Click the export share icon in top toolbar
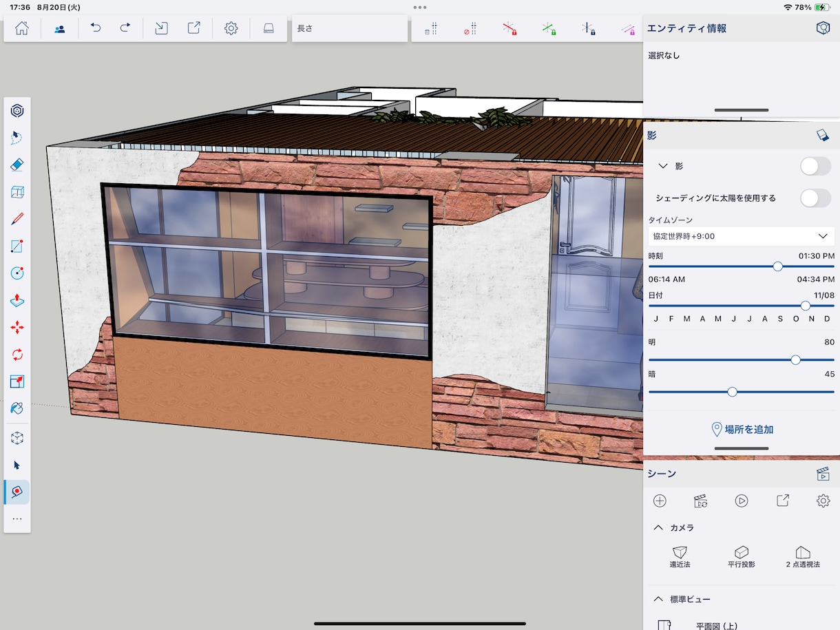 click(x=194, y=28)
